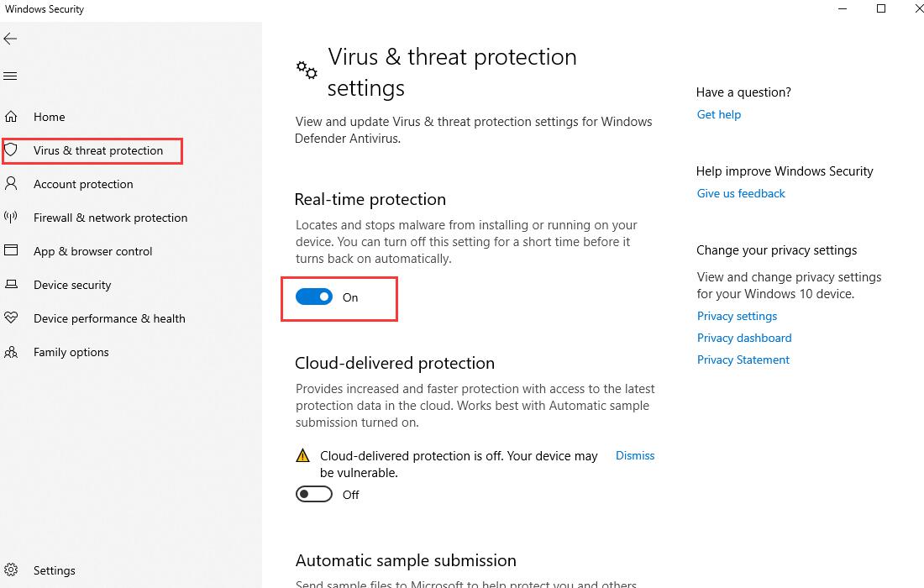Click the Home house icon
This screenshot has height=588, width=924.
click(11, 117)
